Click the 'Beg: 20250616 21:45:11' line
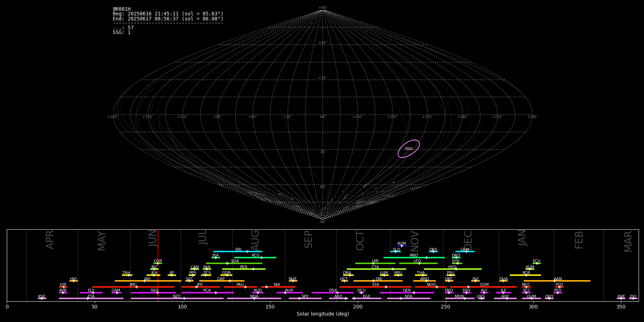Viewport: 644px width, 322px height. 168,14
